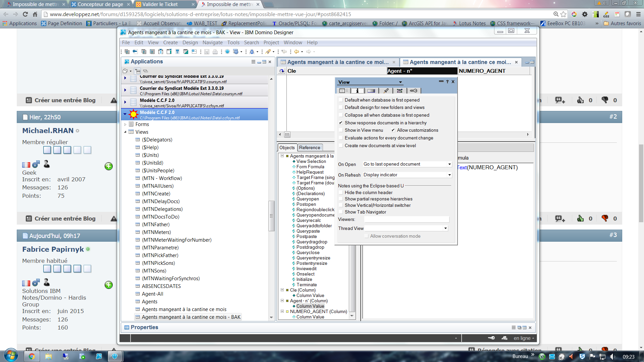644x362 pixels.
Task: Click the green triangle design icon in toolbar
Action: 185,52
